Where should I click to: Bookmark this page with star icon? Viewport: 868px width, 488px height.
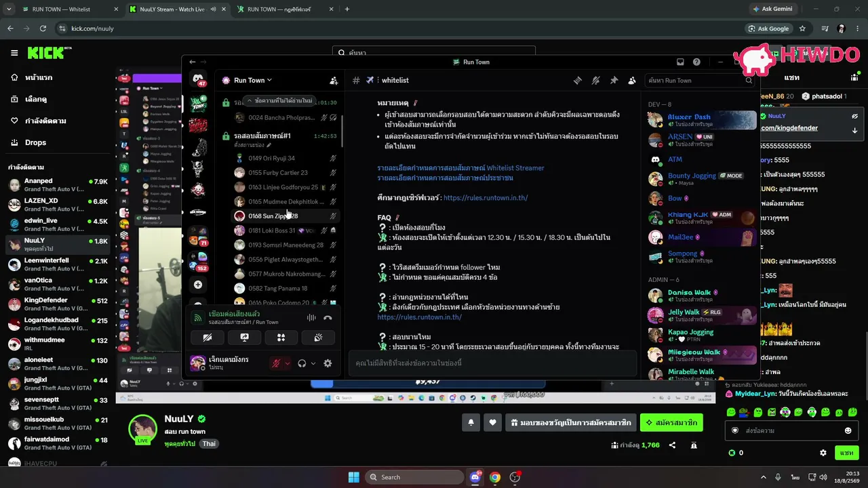click(802, 28)
